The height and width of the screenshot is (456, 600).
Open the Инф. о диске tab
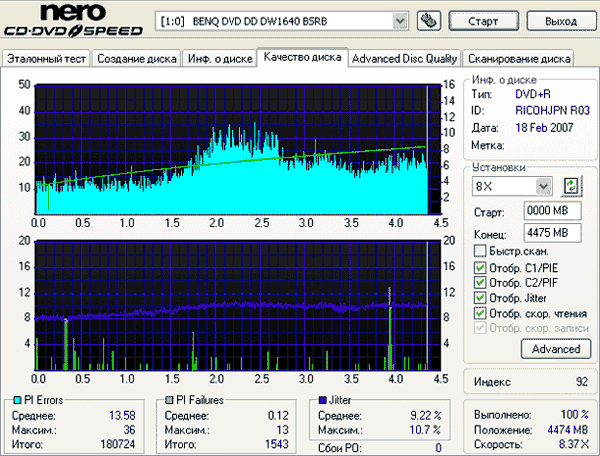pyautogui.click(x=220, y=59)
